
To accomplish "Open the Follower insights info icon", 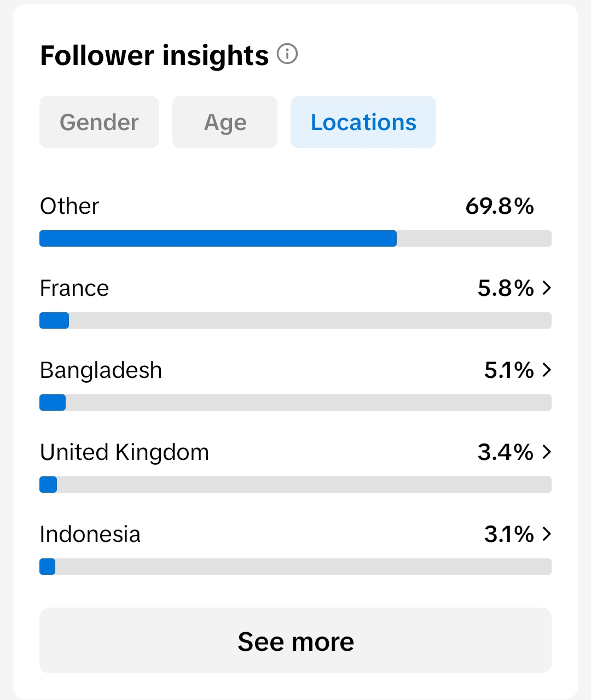I will 287,54.
